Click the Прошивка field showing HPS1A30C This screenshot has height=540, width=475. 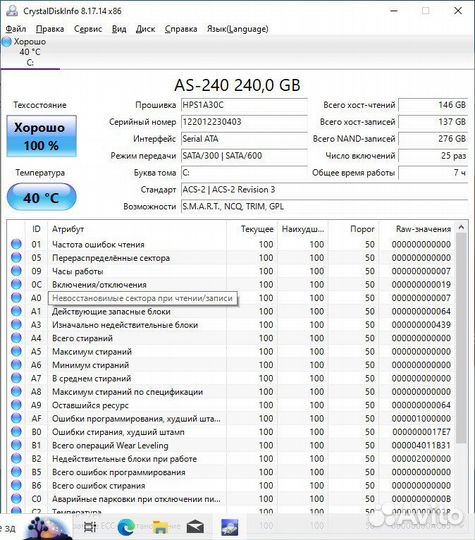pos(244,105)
